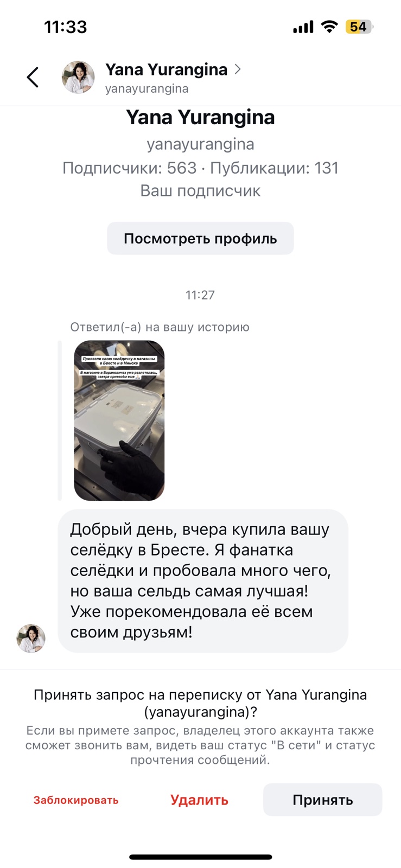Click the header username yanayurangina
The height and width of the screenshot is (868, 401).
click(x=147, y=88)
